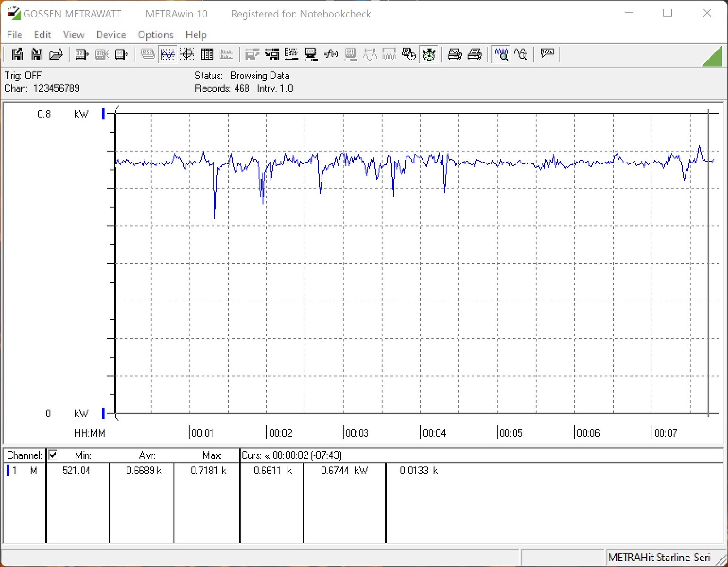Toggle the stopwatch time mode button
The image size is (728, 567).
click(429, 55)
